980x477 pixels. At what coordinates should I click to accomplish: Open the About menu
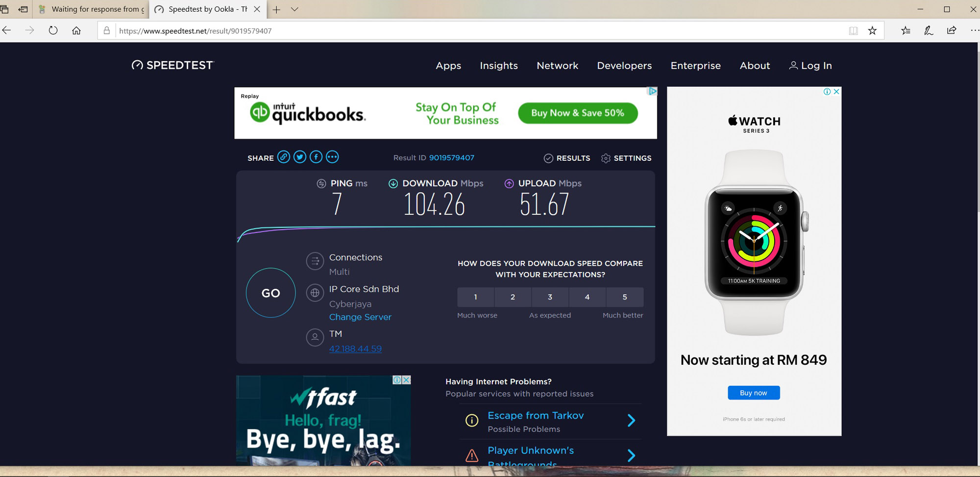coord(755,66)
